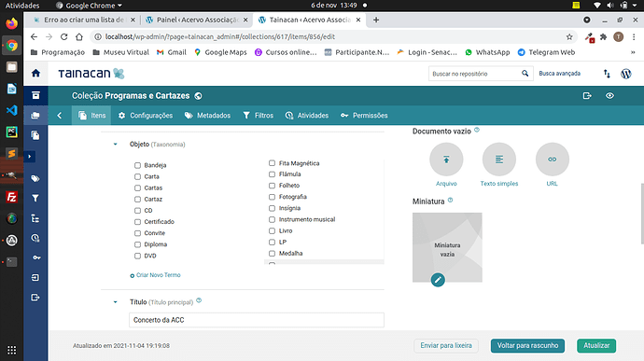Viewport: 644px width, 361px height.
Task: Switch to the Metadados tab
Action: tap(208, 116)
